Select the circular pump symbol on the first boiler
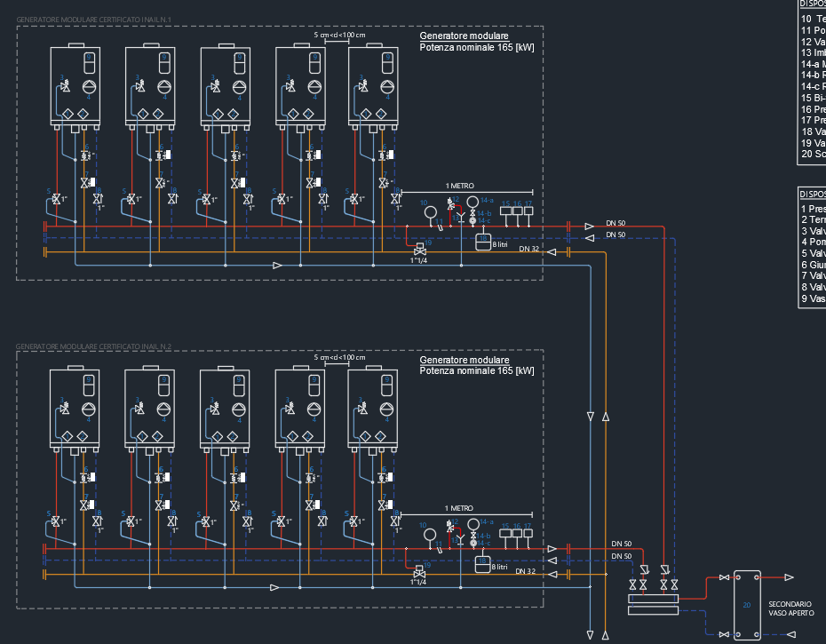The width and height of the screenshot is (826, 644). point(90,86)
